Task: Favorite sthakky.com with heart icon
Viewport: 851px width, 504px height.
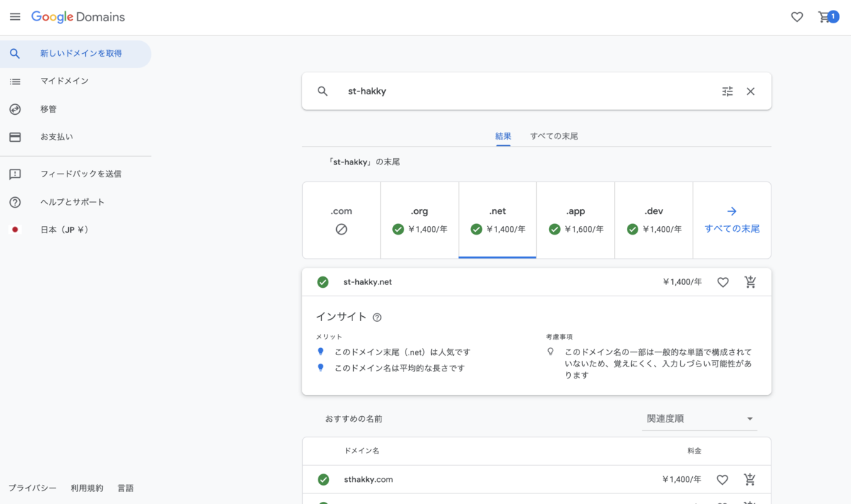Action: tap(723, 480)
